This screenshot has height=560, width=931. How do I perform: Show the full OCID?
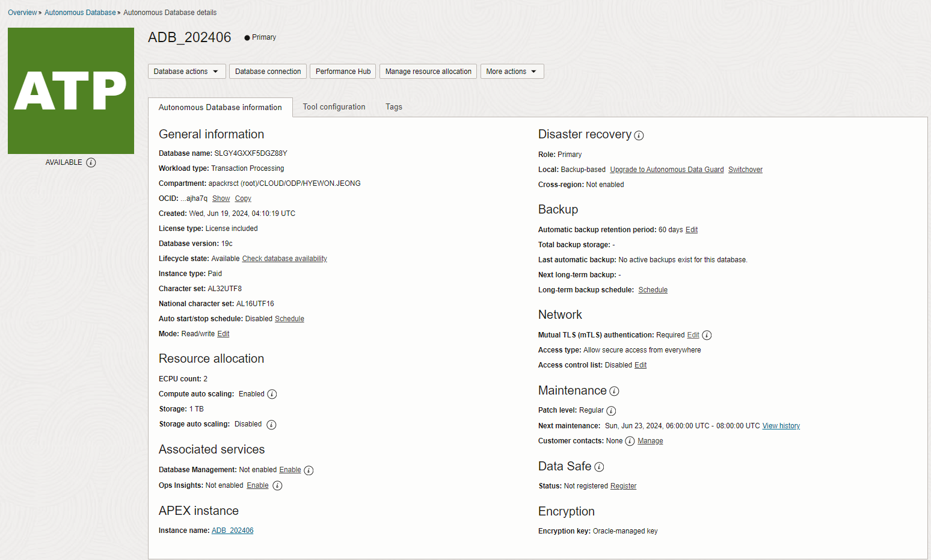221,198
